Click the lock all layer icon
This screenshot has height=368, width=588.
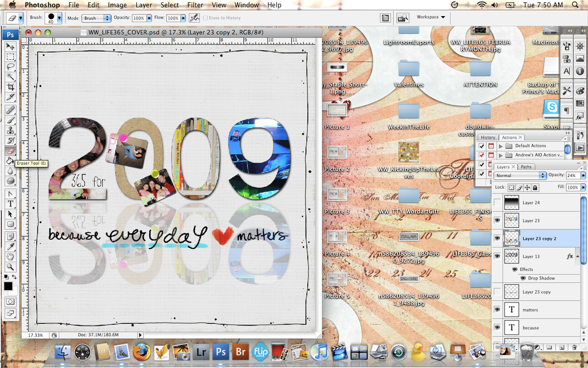pyautogui.click(x=535, y=187)
